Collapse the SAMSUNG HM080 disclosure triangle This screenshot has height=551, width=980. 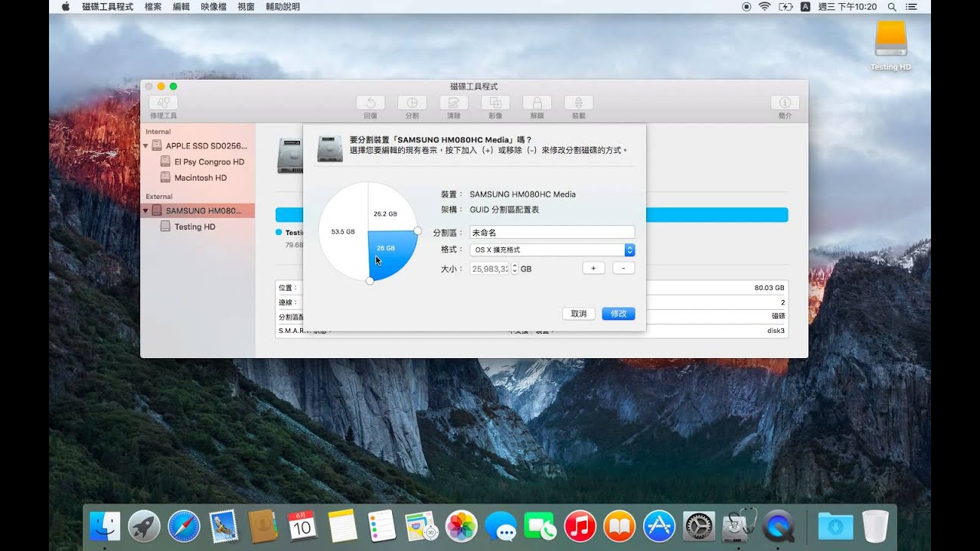pyautogui.click(x=145, y=210)
